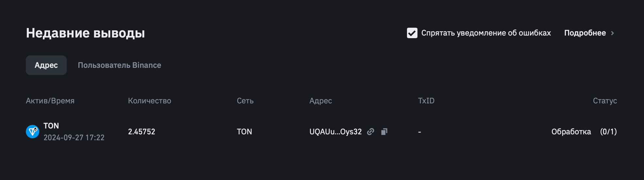The width and height of the screenshot is (644, 180).
Task: Click the Адрес column header
Action: pyautogui.click(x=321, y=101)
